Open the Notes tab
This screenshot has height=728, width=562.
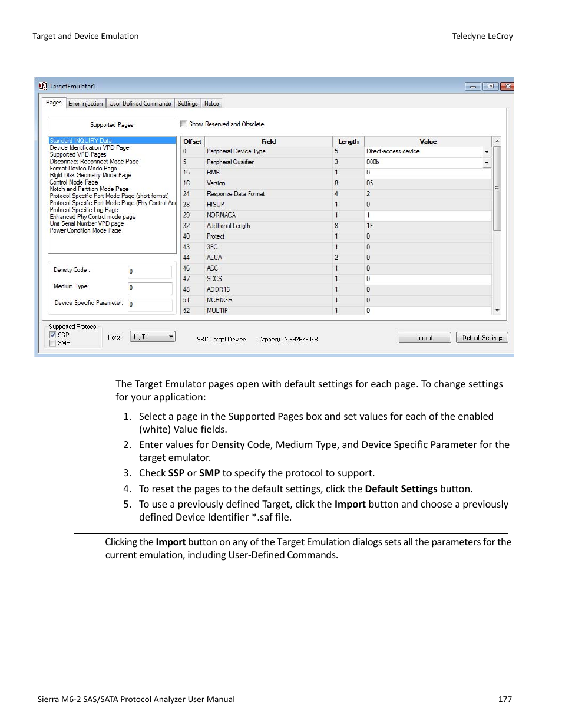(x=211, y=103)
